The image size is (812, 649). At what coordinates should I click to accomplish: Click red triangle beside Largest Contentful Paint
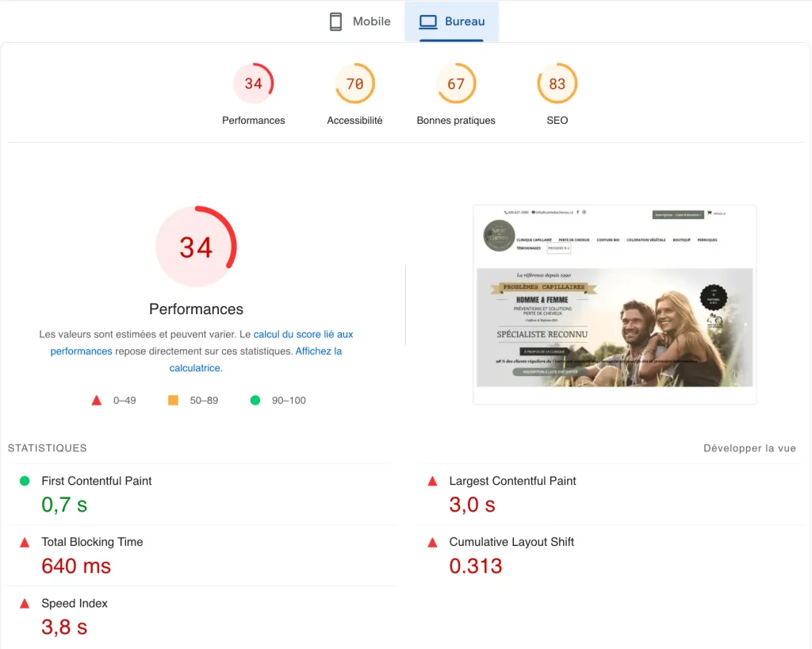pos(432,481)
